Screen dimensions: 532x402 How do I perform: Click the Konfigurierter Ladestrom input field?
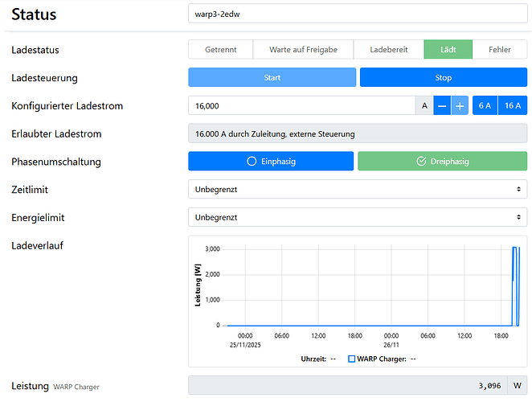301,106
